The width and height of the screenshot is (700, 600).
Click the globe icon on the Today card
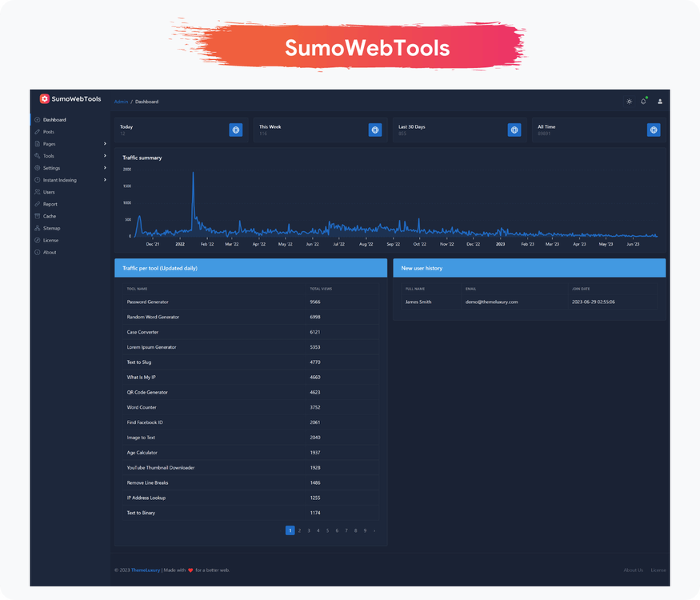click(235, 129)
